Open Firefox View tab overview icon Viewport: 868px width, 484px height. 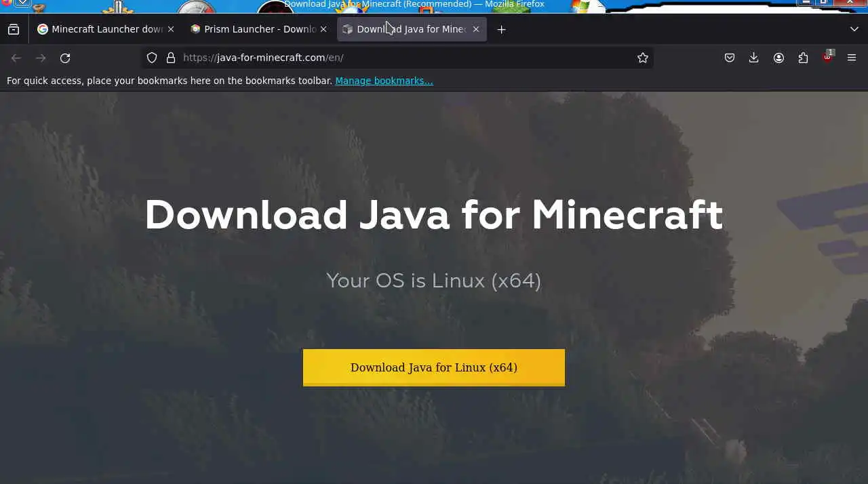14,29
